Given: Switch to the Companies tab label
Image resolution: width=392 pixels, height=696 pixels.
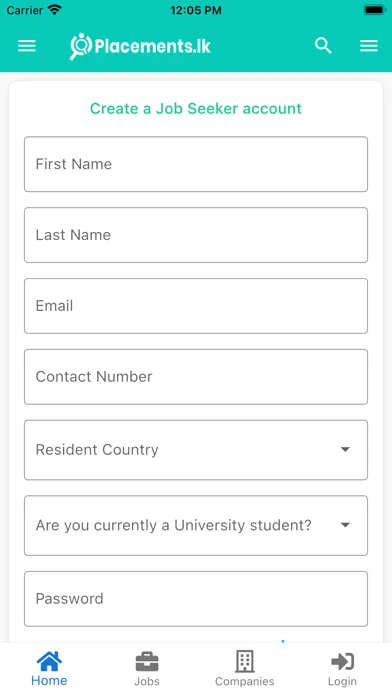Looking at the screenshot, I should [245, 681].
